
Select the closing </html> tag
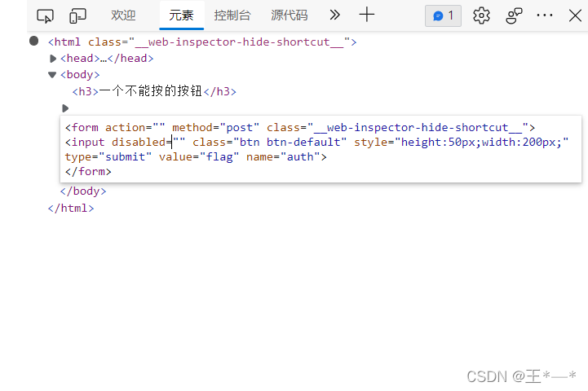tap(71, 209)
